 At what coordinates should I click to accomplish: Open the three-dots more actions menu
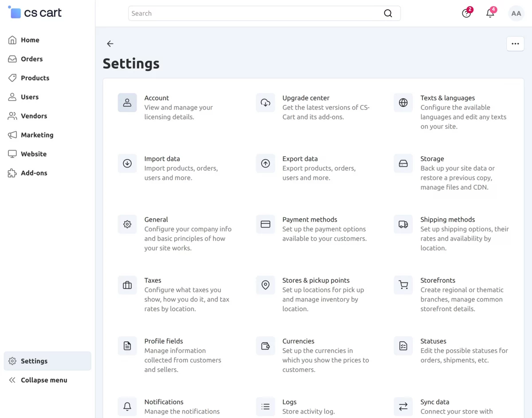pos(515,43)
